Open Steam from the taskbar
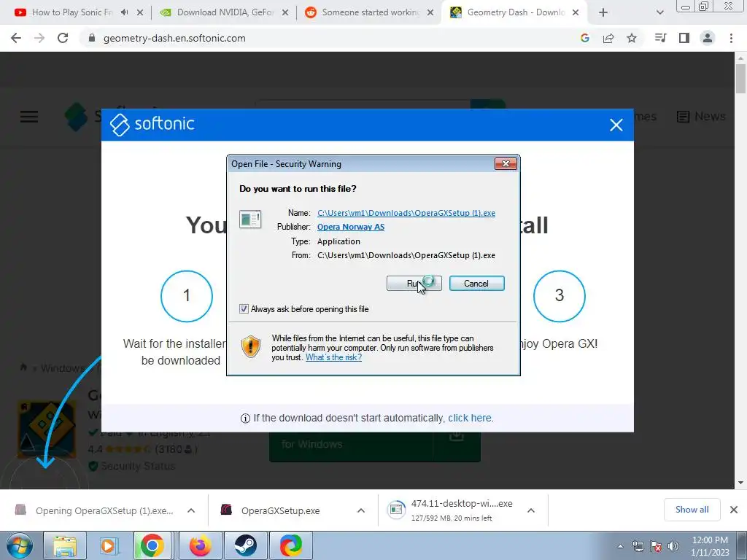Image resolution: width=747 pixels, height=560 pixels. tap(246, 545)
